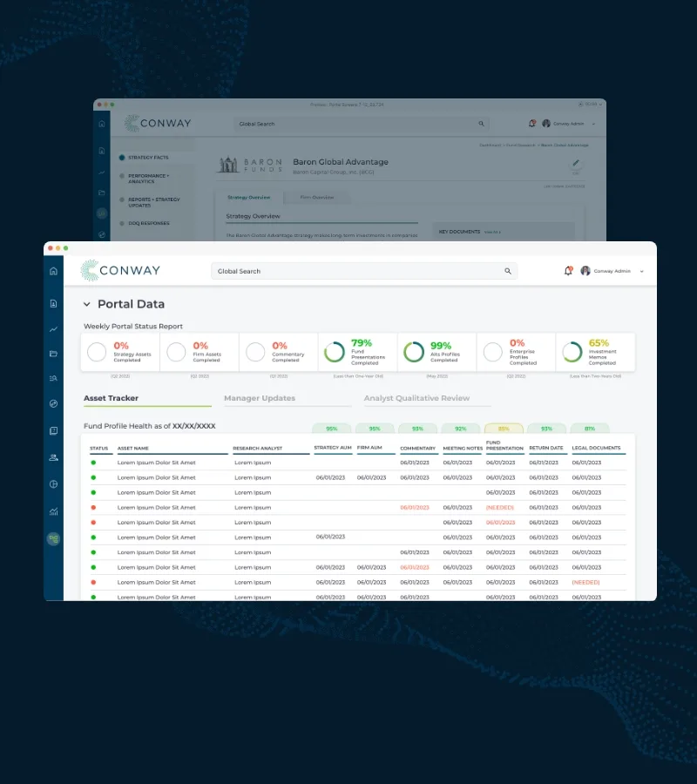
Task: Open the pie chart icon in the sidebar
Action: 53,484
